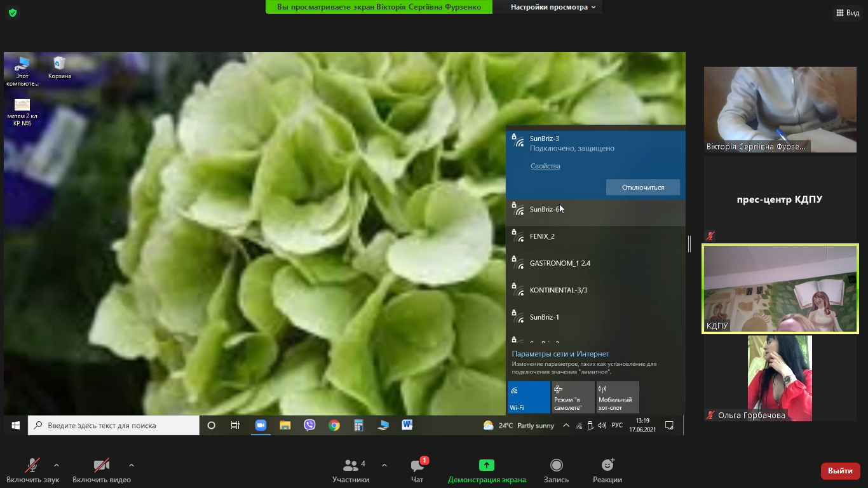Image resolution: width=868 pixels, height=488 pixels.
Task: Open Viber from shared taskbar
Action: pos(309,426)
